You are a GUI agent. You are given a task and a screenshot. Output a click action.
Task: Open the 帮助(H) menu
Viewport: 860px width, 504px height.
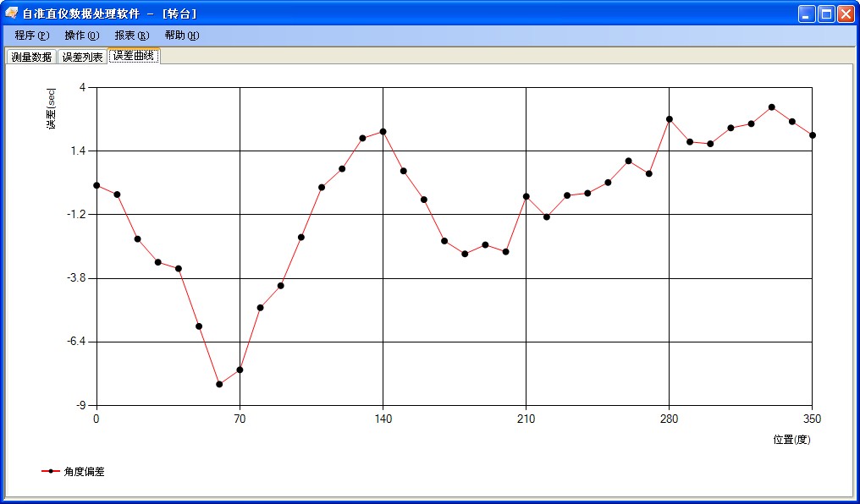click(181, 36)
